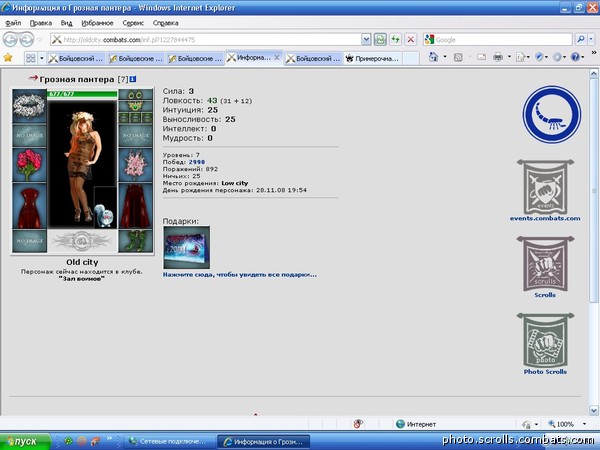Screen dimensions: 600x450
Task: Stop loading with the red X icon
Action: pos(410,39)
